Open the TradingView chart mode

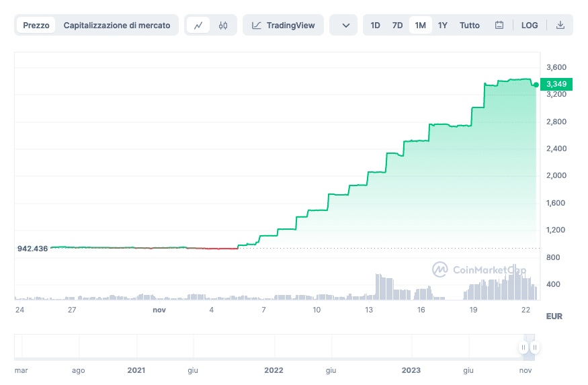[283, 26]
